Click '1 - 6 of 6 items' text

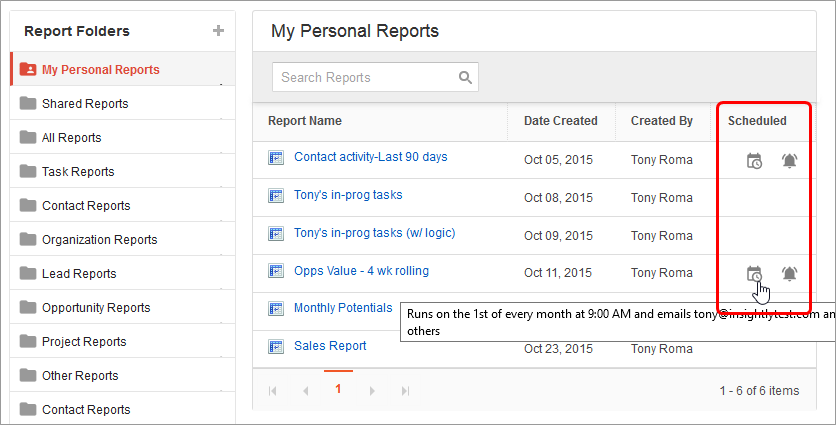pos(759,391)
